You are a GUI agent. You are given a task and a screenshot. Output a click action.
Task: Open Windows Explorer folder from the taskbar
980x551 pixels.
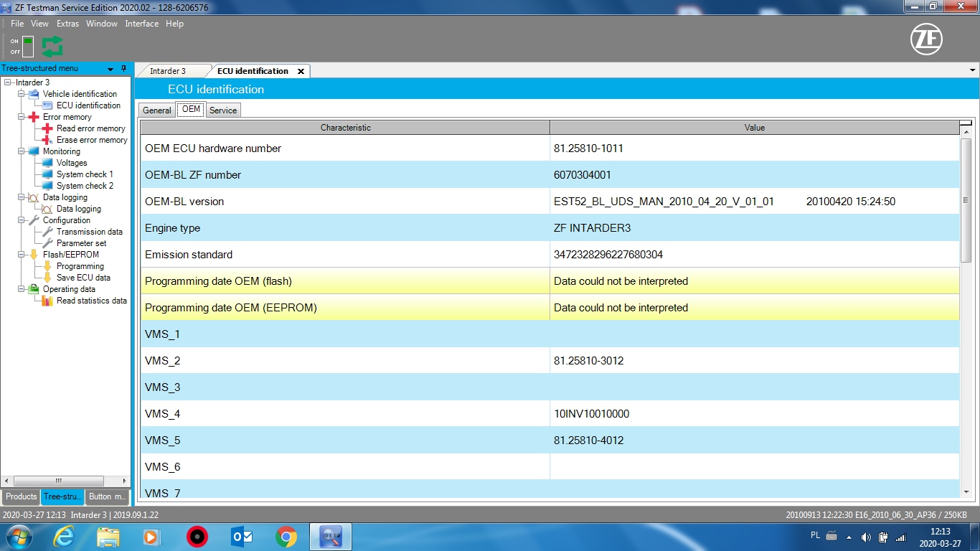click(x=108, y=537)
